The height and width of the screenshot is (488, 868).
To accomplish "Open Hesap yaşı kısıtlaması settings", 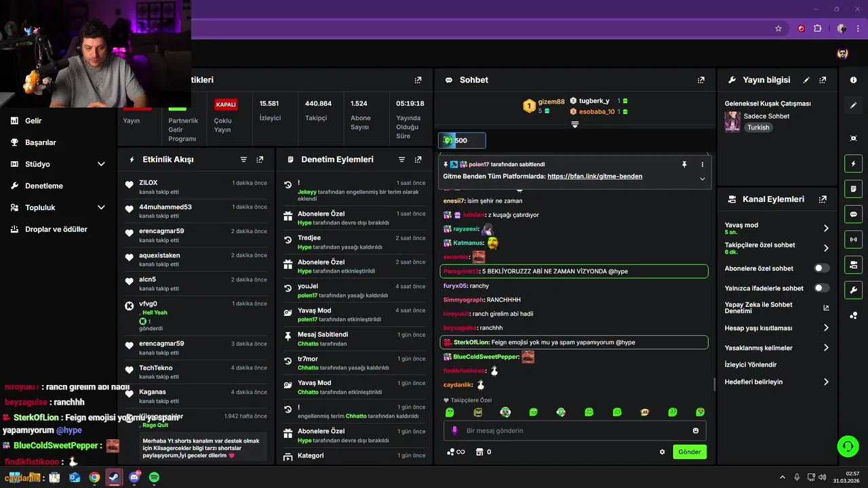I will (777, 328).
